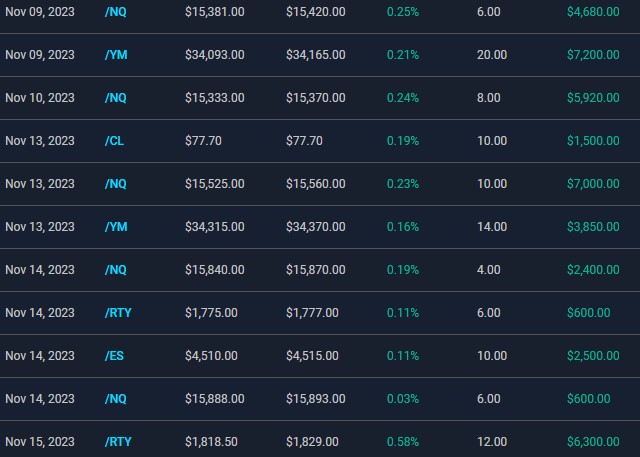Click the /NQ ticker with $15,840.00 entry
This screenshot has height=457, width=640.
coord(116,270)
